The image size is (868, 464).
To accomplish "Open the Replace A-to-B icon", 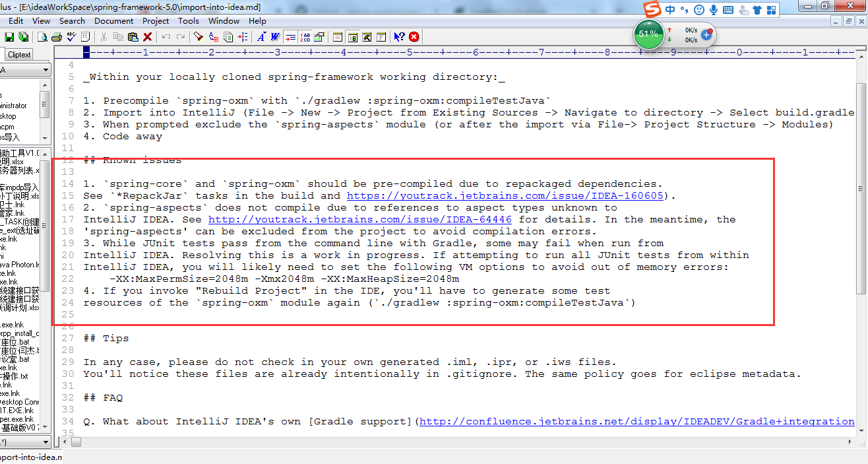I will coord(213,37).
